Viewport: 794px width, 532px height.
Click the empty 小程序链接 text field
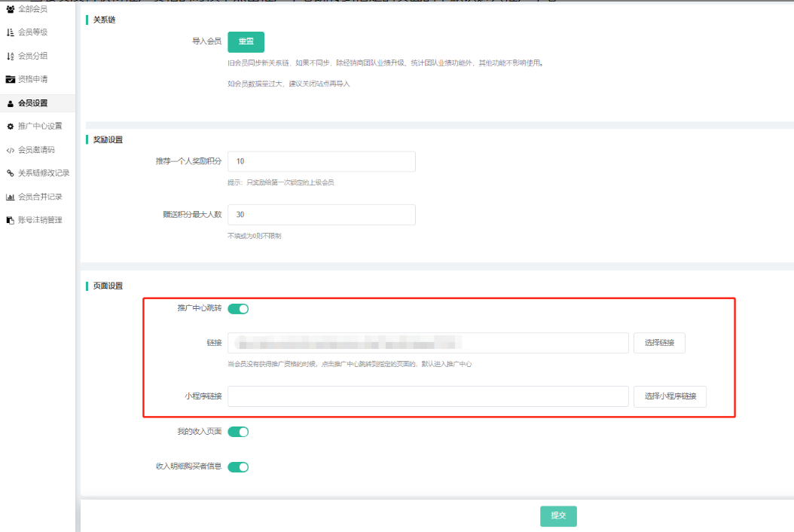click(x=428, y=396)
